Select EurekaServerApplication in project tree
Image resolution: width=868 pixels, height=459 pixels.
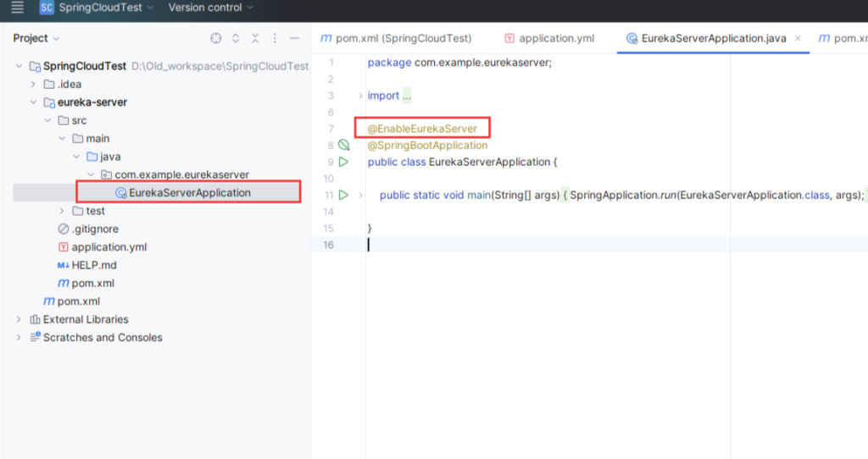click(189, 193)
